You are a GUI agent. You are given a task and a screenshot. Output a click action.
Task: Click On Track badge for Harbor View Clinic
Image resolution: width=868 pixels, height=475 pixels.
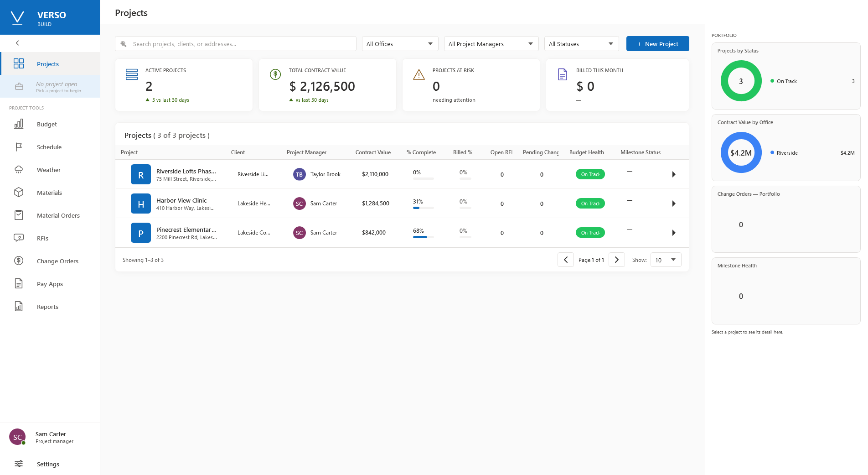tap(590, 204)
